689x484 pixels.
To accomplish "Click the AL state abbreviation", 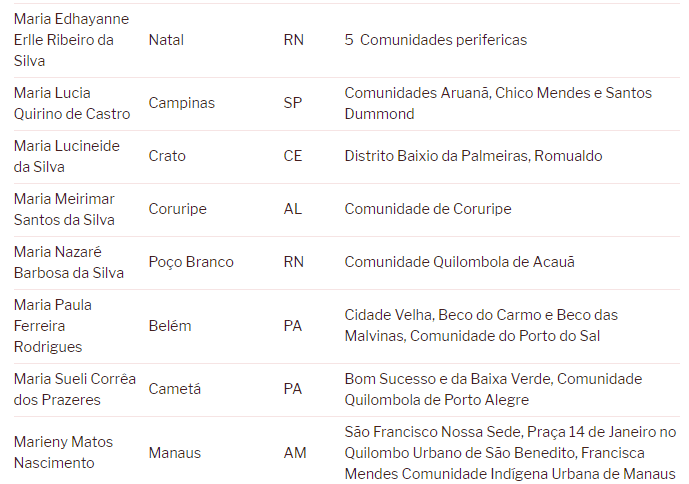I will click(293, 209).
